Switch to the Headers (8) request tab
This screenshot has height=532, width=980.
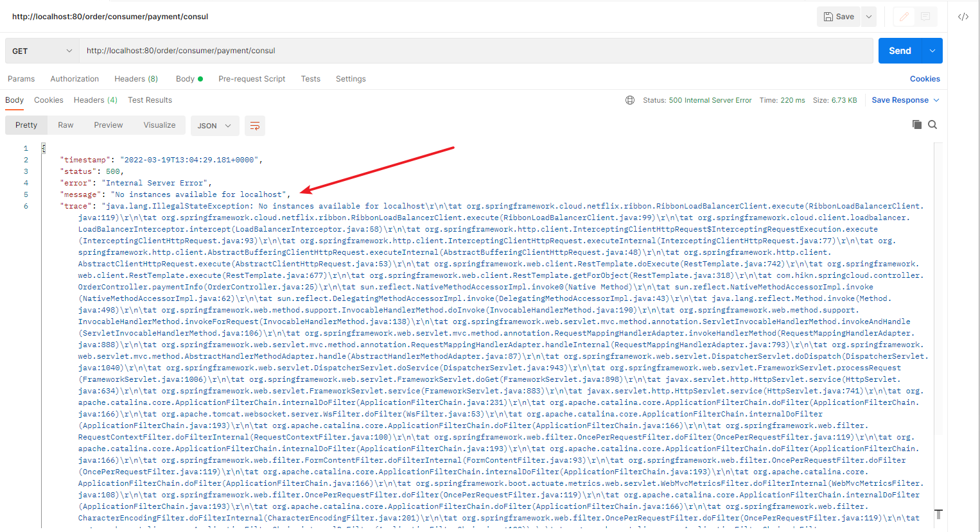point(136,78)
